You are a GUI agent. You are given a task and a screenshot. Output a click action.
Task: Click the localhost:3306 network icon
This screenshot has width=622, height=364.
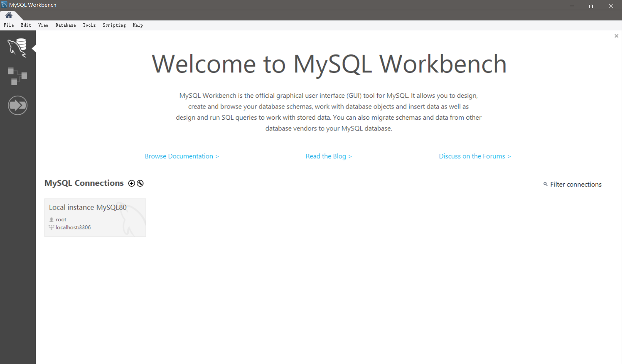click(x=51, y=227)
